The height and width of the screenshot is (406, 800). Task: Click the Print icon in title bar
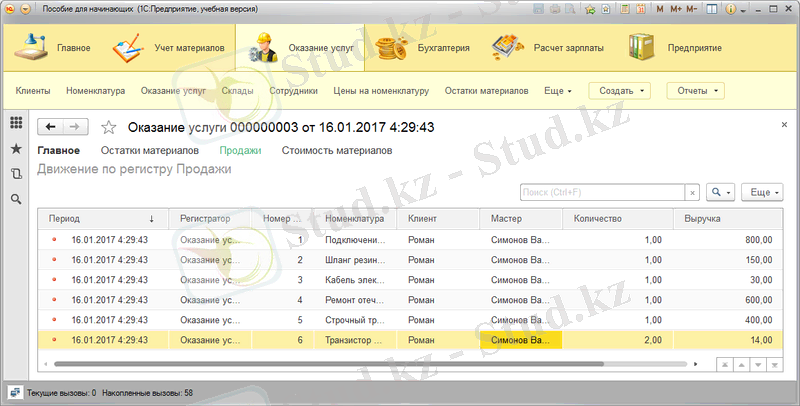pos(555,9)
